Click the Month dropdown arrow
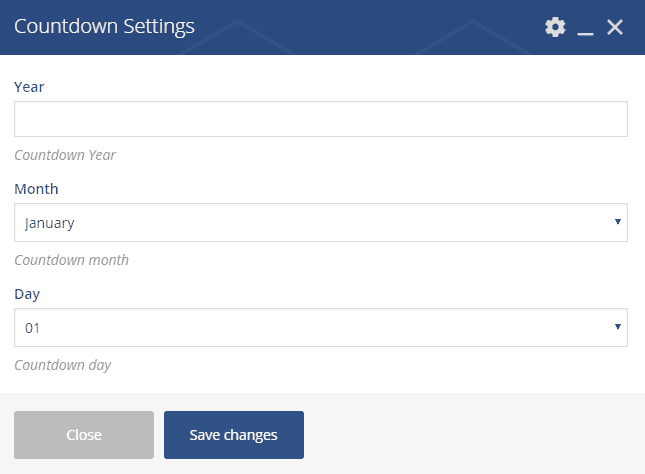The width and height of the screenshot is (645, 474). coord(617,222)
